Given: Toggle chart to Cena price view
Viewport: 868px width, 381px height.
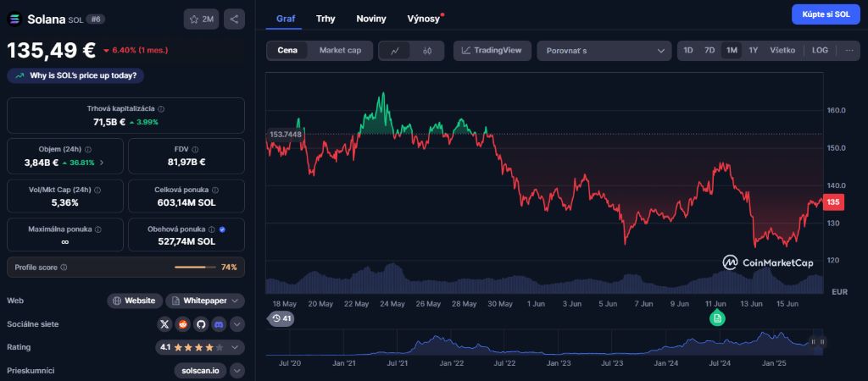Looking at the screenshot, I should [287, 51].
